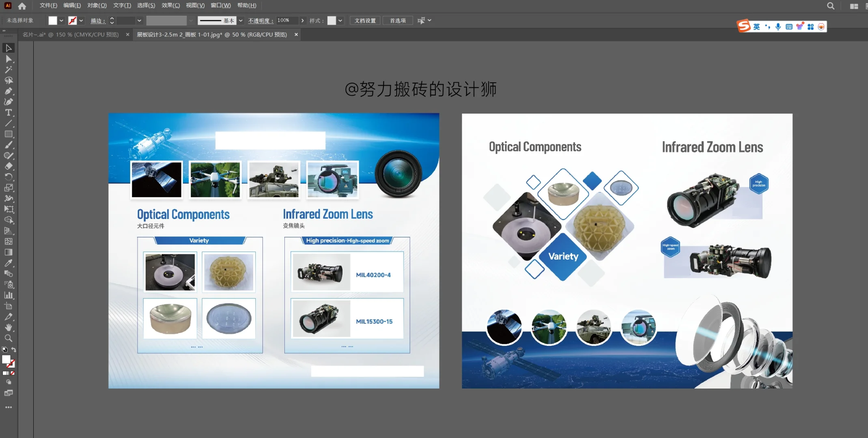868x438 pixels.
Task: Pick the Paintbrush tool
Action: pos(9,144)
